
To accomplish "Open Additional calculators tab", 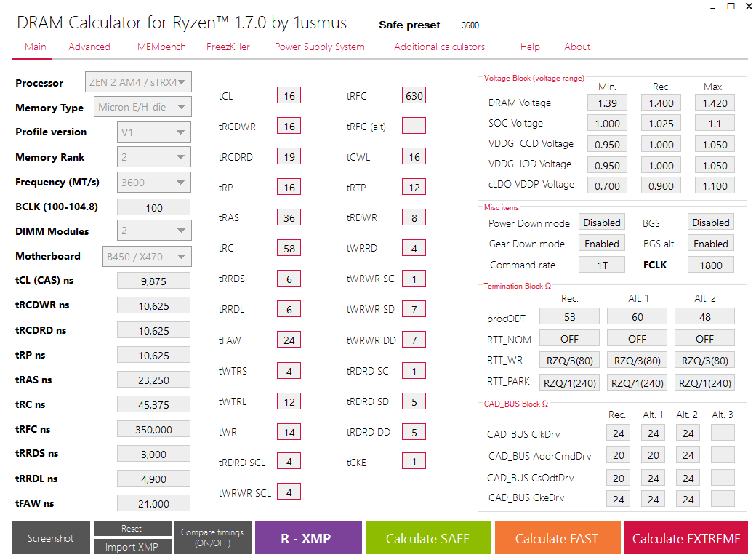I will pyautogui.click(x=439, y=47).
